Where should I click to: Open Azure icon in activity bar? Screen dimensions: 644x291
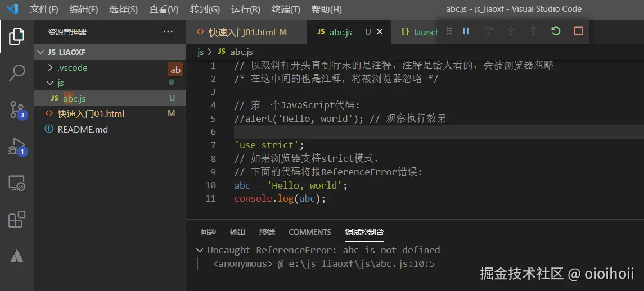coord(17,256)
